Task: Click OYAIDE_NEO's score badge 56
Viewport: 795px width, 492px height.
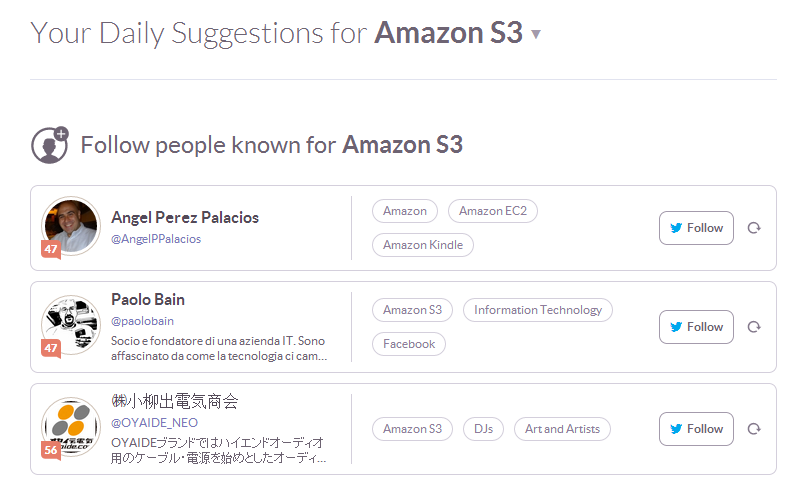Action: [x=51, y=450]
